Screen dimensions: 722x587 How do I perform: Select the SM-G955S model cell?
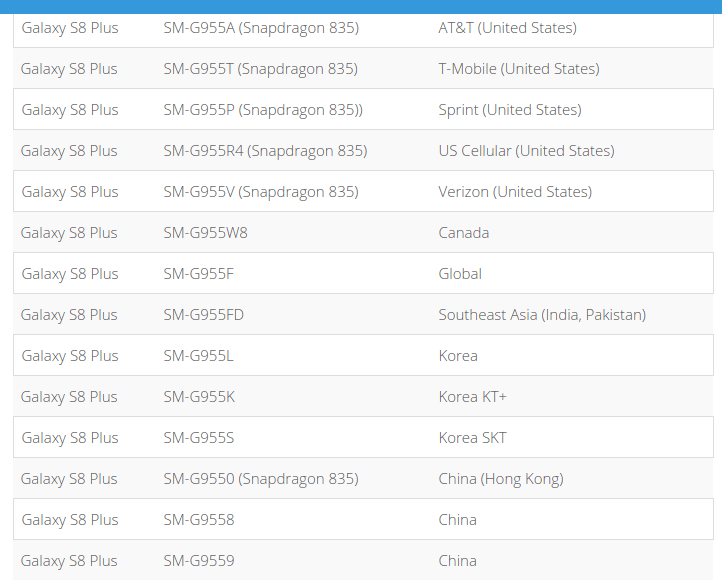[198, 438]
